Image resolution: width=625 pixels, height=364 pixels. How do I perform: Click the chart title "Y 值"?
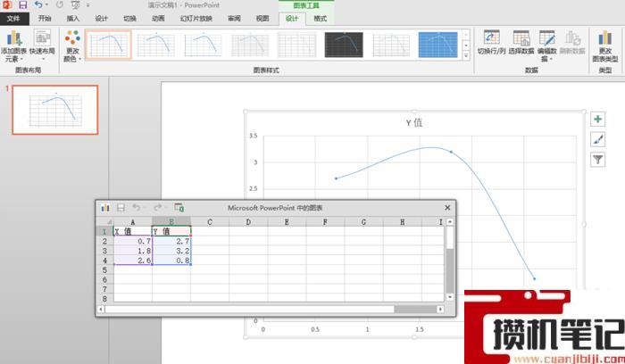(414, 122)
